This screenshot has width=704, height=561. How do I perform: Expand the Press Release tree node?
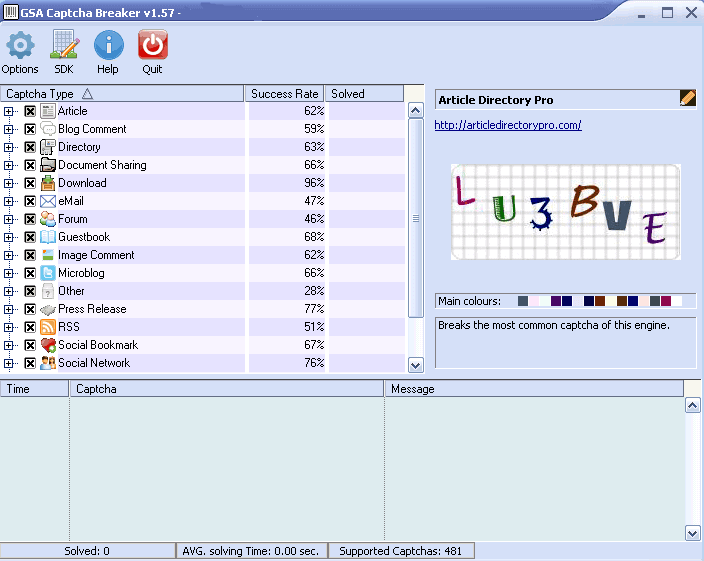click(x=9, y=309)
